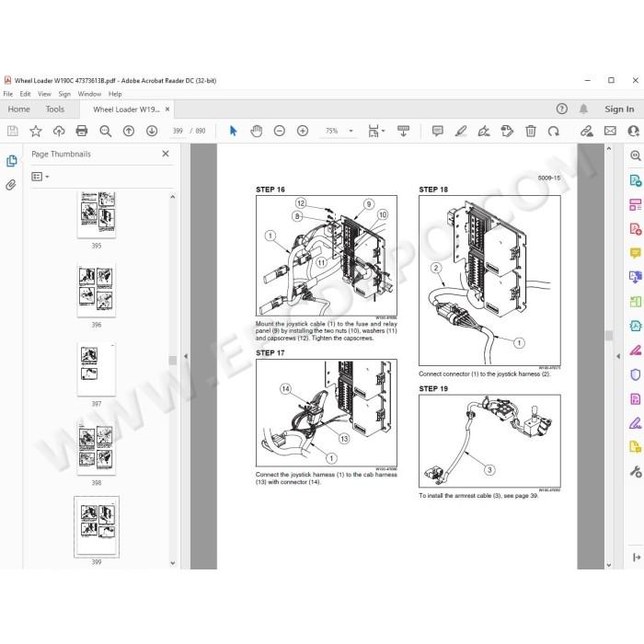Collapse the left navigation pane arrow

click(186, 357)
